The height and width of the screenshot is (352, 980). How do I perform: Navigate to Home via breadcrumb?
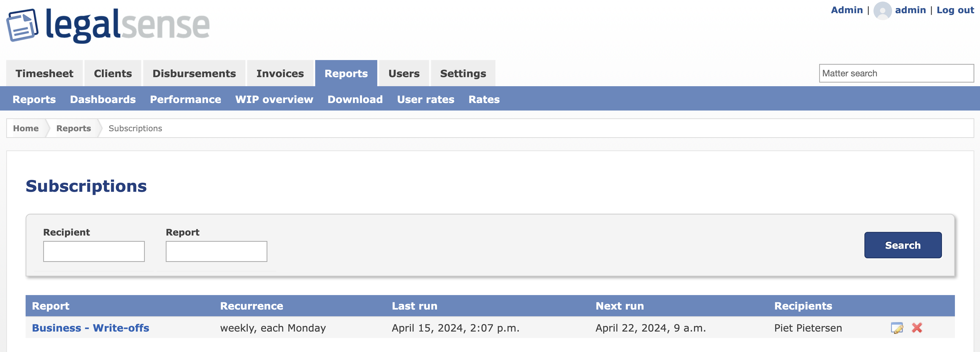(x=26, y=128)
